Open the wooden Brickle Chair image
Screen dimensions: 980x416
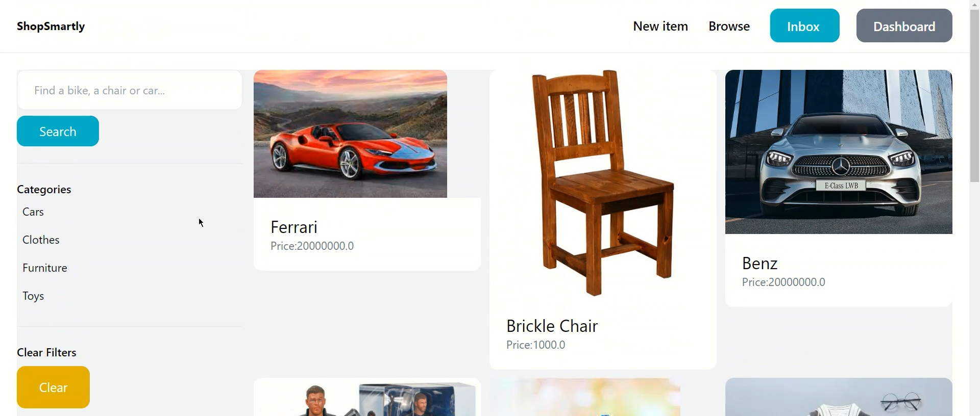pyautogui.click(x=603, y=183)
